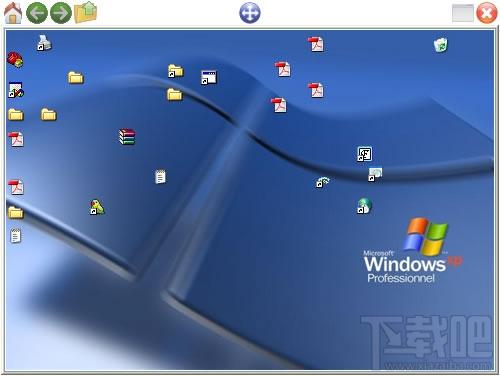Open the topmost PDF beside the Recycle Bin row
500x376 pixels.
point(316,44)
